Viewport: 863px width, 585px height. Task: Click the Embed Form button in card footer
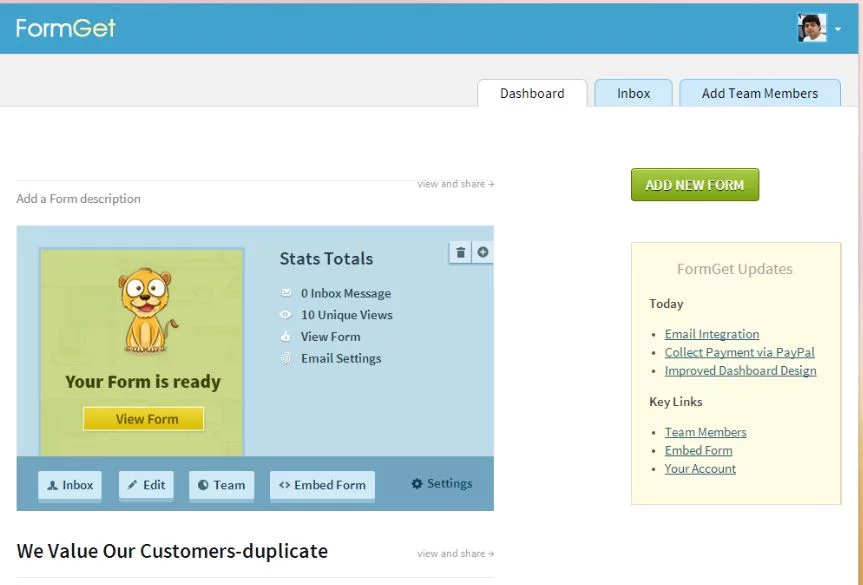coord(322,485)
